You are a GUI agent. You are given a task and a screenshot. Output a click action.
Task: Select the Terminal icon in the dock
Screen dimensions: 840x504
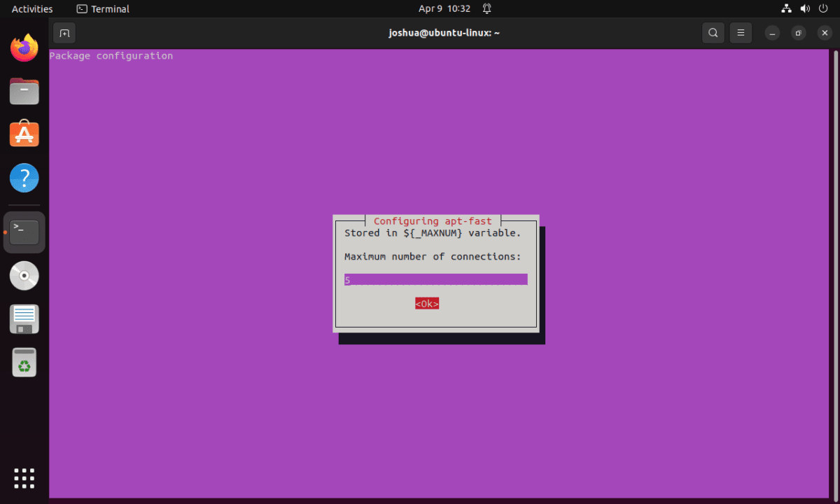coord(24,231)
